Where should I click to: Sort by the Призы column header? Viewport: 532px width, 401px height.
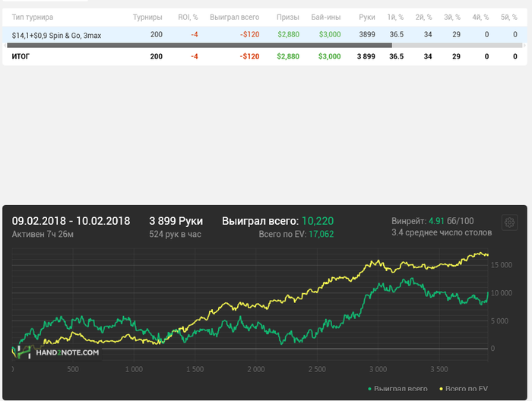(288, 17)
